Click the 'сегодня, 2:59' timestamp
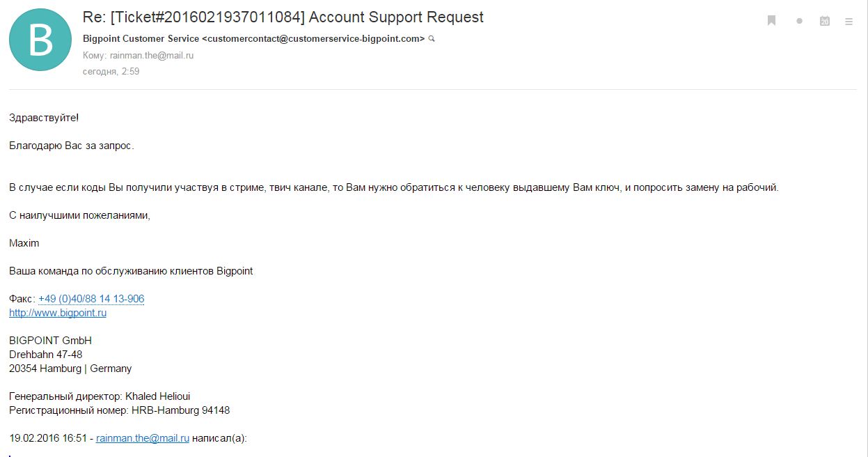This screenshot has width=868, height=457. coord(111,71)
